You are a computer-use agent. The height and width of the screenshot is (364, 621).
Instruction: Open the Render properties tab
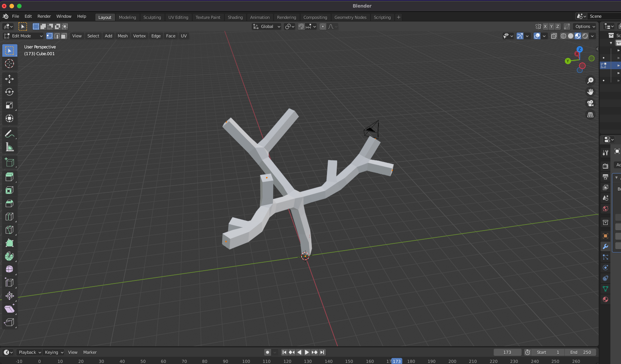tap(605, 166)
